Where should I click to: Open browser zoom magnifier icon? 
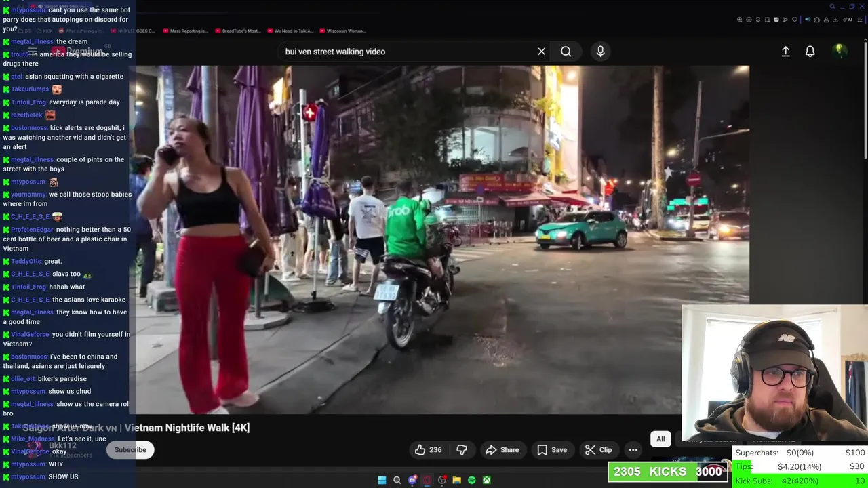pyautogui.click(x=740, y=20)
